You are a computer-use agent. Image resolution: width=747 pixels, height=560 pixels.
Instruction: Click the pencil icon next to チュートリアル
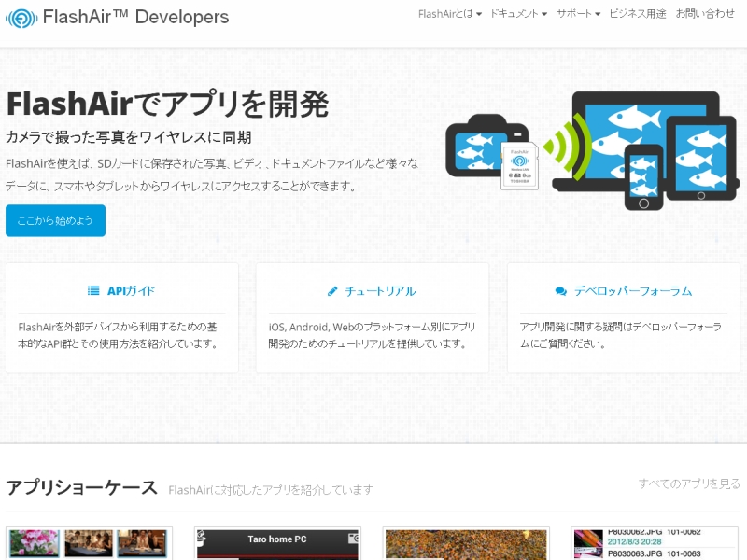coord(331,289)
